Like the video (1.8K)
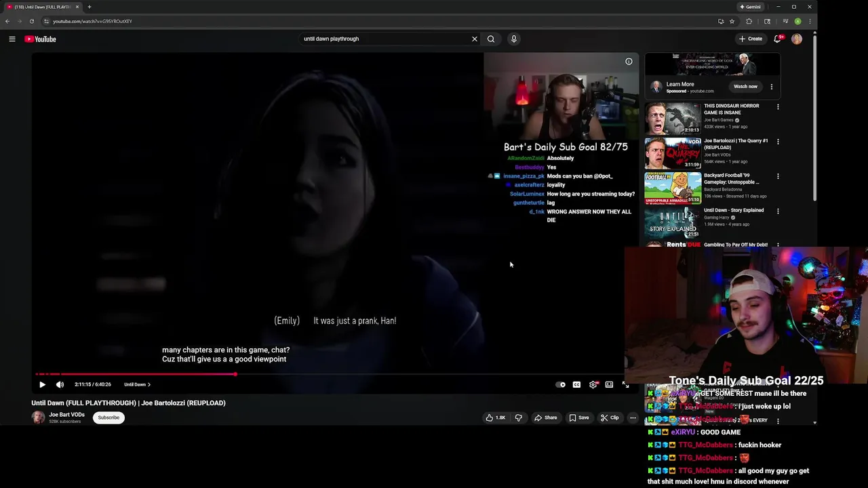Image resolution: width=868 pixels, height=488 pixels. 496,418
